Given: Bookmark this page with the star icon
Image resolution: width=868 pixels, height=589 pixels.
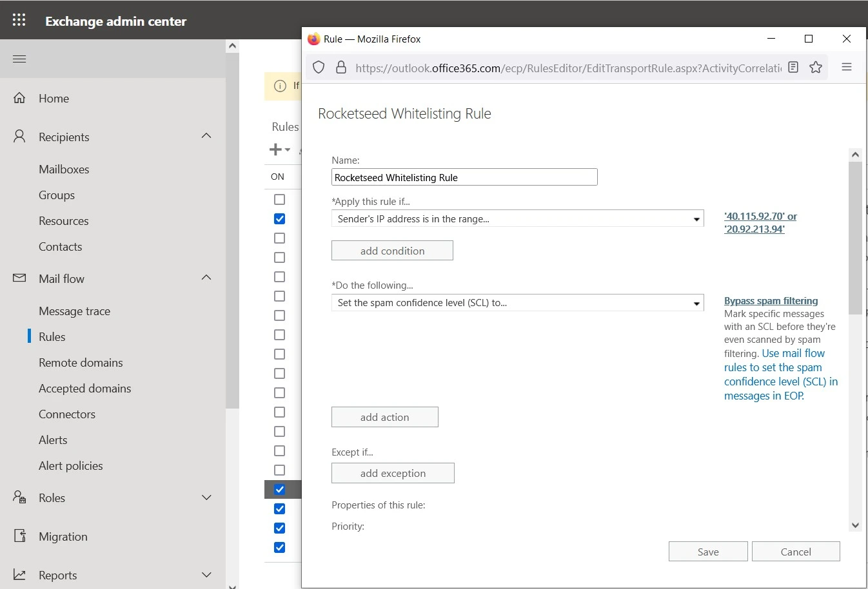Looking at the screenshot, I should coord(816,67).
